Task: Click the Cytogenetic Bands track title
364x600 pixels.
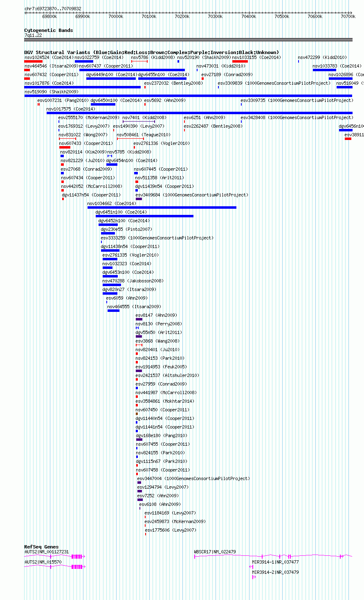Action: pyautogui.click(x=48, y=30)
